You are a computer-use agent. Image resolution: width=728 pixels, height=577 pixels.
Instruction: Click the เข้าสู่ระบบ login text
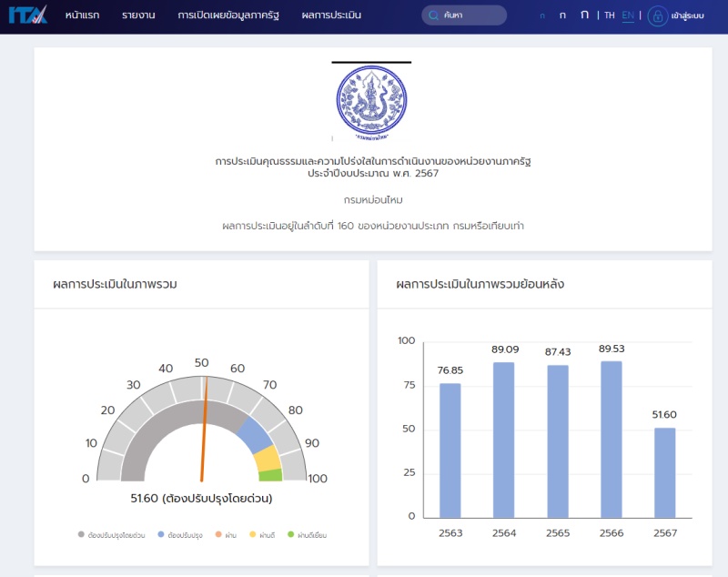point(688,15)
